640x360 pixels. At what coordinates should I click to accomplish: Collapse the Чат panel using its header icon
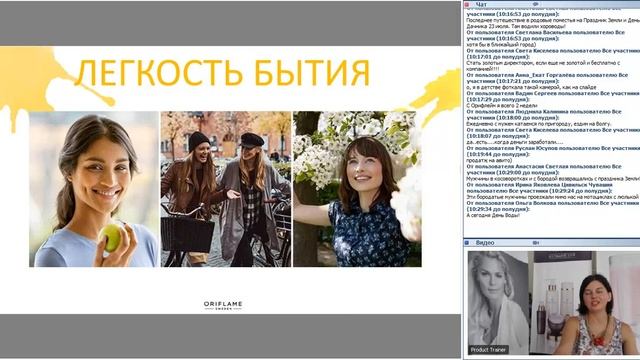point(467,4)
